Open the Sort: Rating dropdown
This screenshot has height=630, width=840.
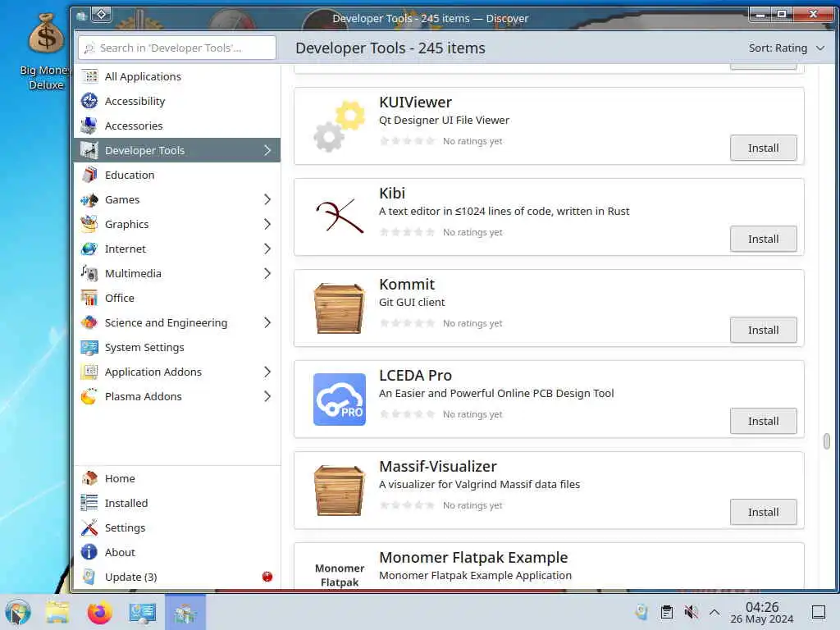[787, 48]
